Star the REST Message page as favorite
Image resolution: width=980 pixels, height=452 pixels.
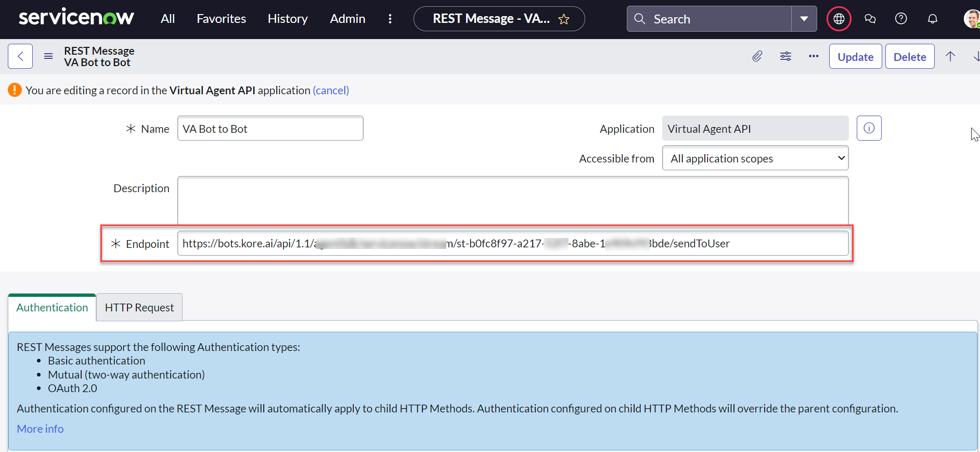[564, 20]
